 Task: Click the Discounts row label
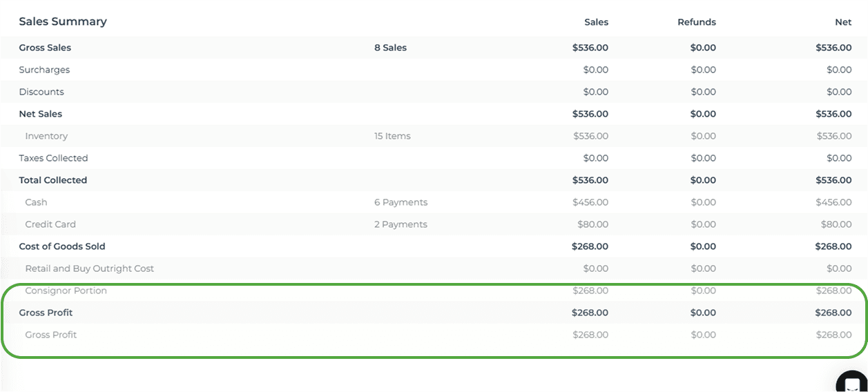pyautogui.click(x=41, y=92)
